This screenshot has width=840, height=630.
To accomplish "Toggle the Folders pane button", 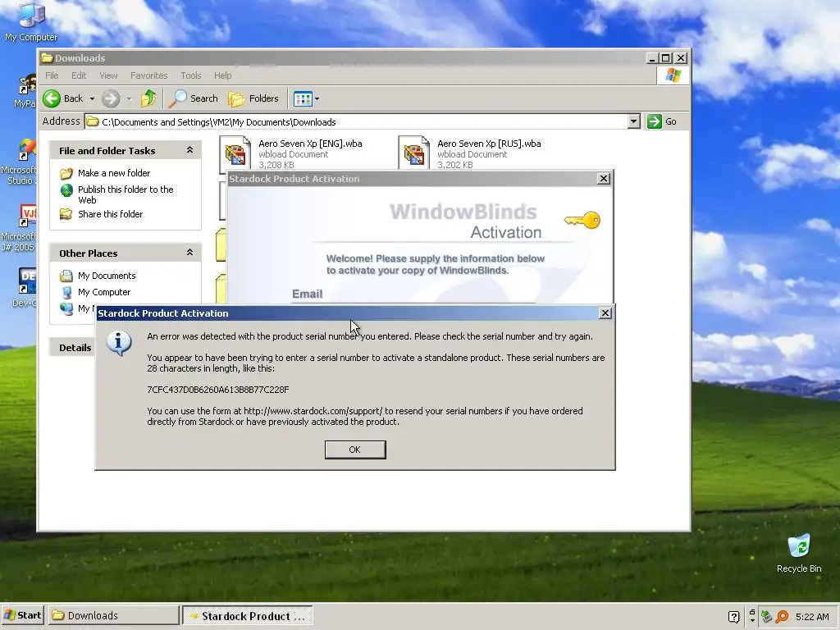I will click(254, 98).
